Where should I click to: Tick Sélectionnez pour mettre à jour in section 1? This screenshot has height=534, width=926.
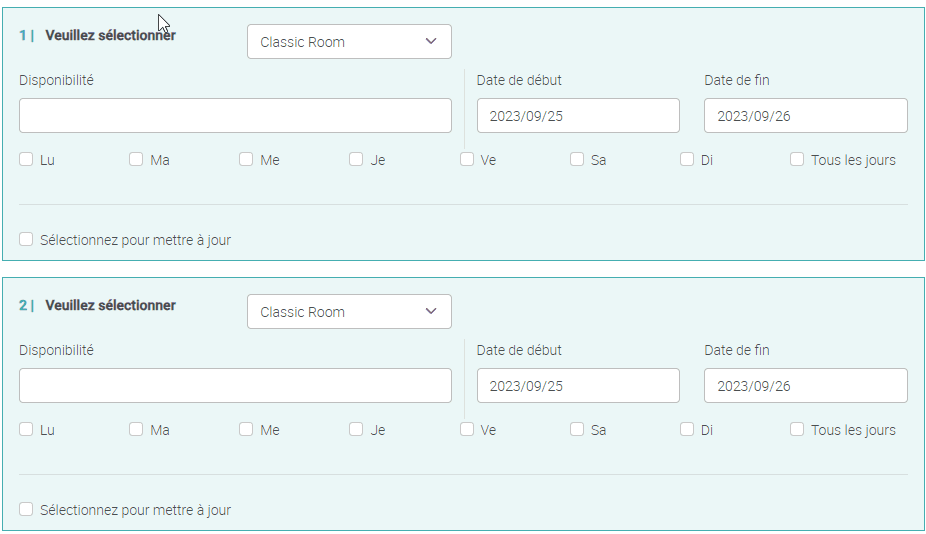[x=26, y=239]
